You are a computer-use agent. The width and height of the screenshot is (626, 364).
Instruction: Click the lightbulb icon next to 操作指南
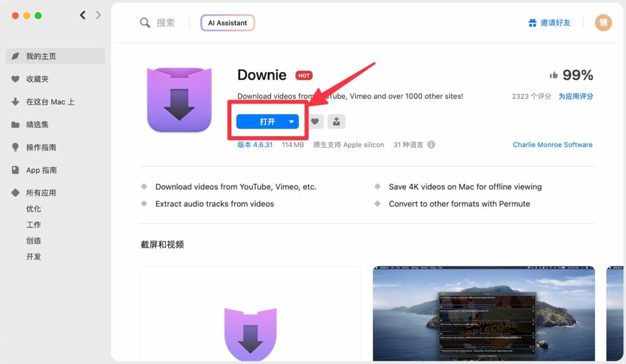pyautogui.click(x=15, y=147)
